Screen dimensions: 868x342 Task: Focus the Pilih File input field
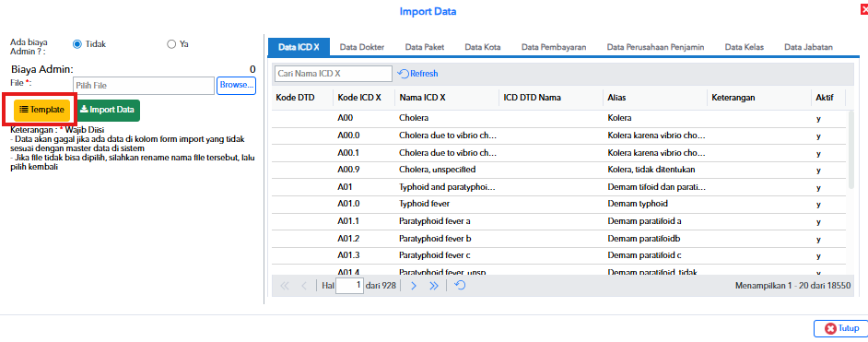[144, 86]
